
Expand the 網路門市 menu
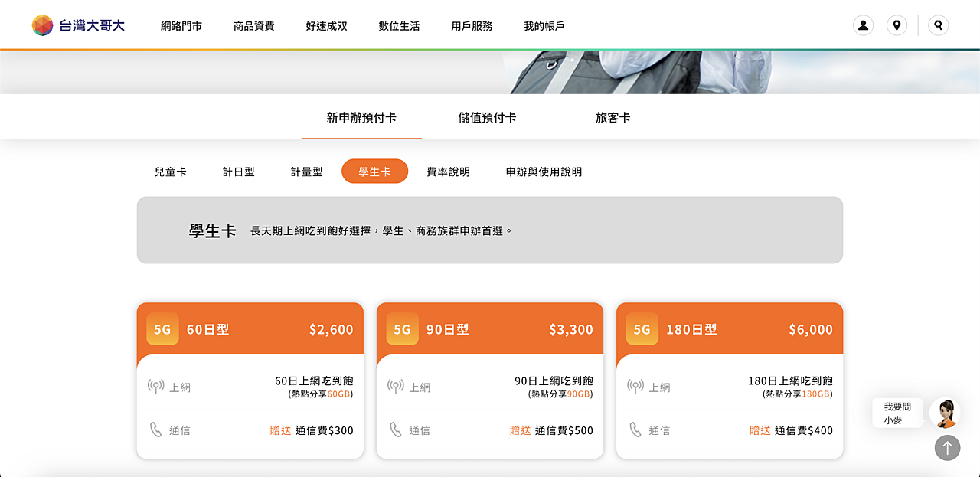pyautogui.click(x=181, y=26)
